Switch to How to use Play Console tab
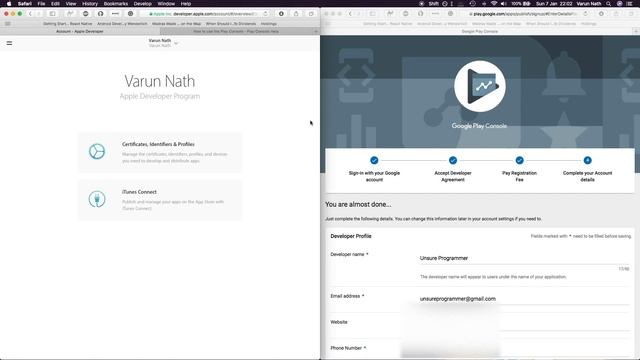 click(236, 31)
